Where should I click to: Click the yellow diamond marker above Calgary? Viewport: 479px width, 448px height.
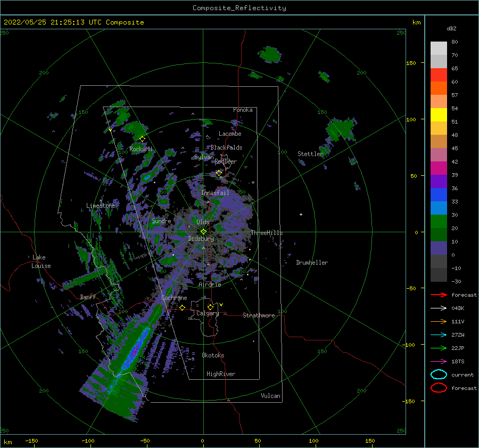(x=210, y=307)
